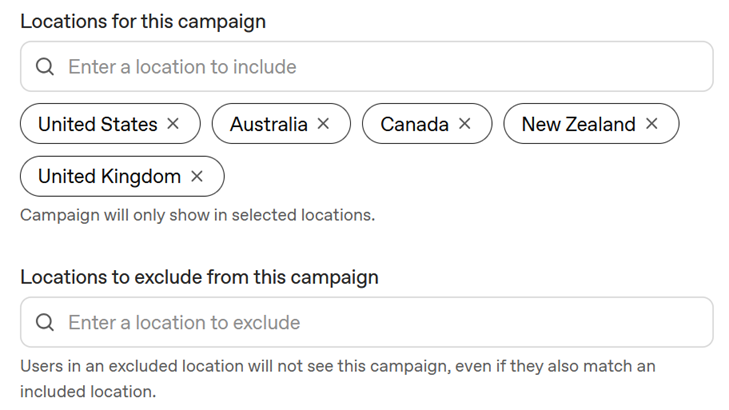Delete the Canada chip via its X

point(464,124)
